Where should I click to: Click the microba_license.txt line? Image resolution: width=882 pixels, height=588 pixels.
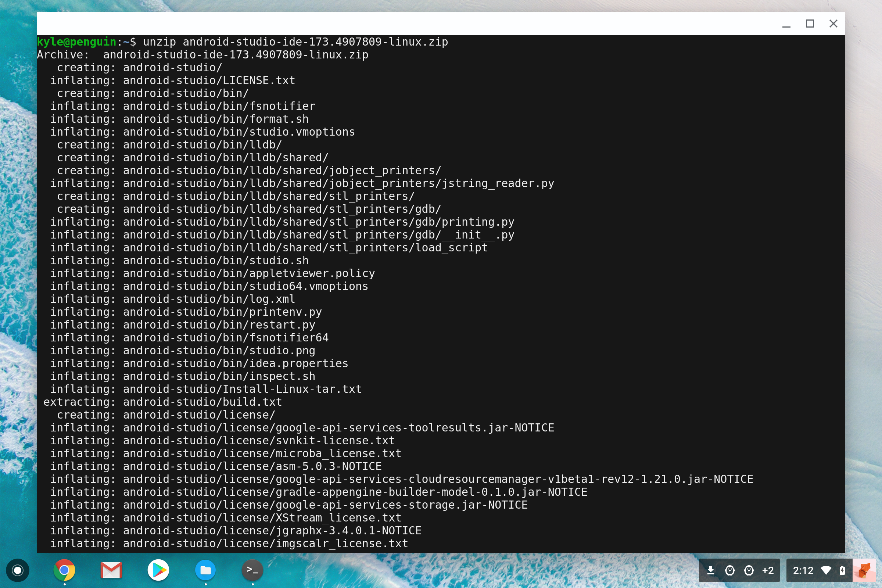click(x=226, y=453)
